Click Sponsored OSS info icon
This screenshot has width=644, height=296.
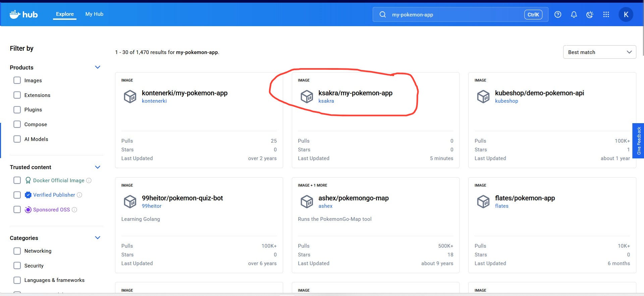point(74,210)
